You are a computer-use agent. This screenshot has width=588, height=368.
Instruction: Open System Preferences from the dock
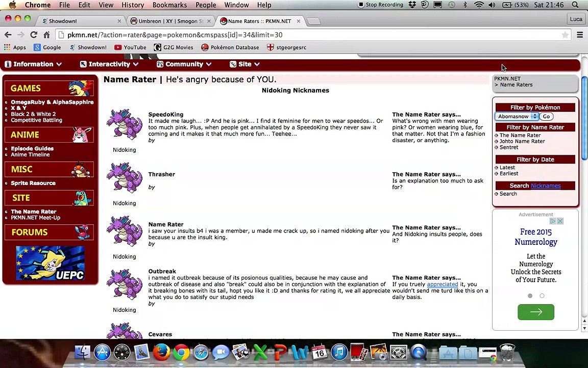click(x=399, y=352)
